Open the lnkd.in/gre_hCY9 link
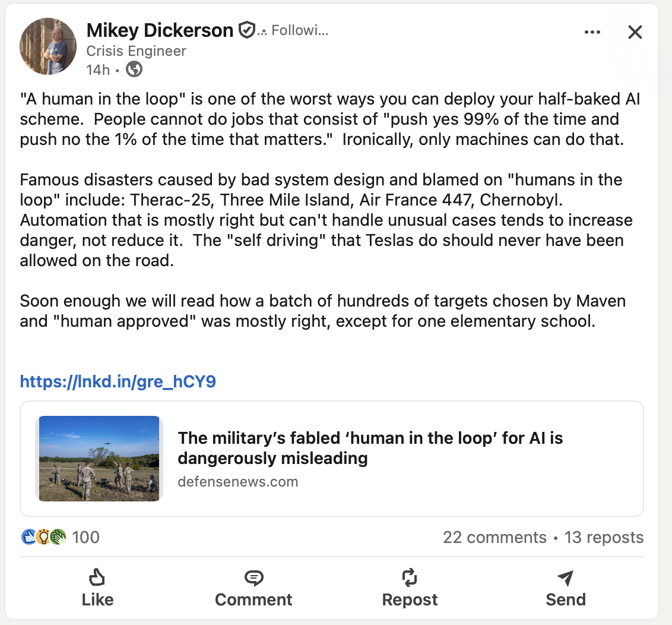 [x=118, y=381]
